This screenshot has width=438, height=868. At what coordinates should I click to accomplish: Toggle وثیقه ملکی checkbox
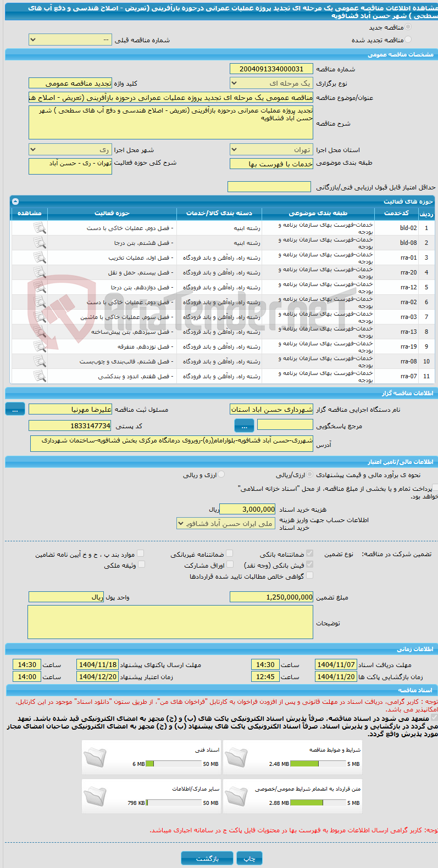click(141, 564)
